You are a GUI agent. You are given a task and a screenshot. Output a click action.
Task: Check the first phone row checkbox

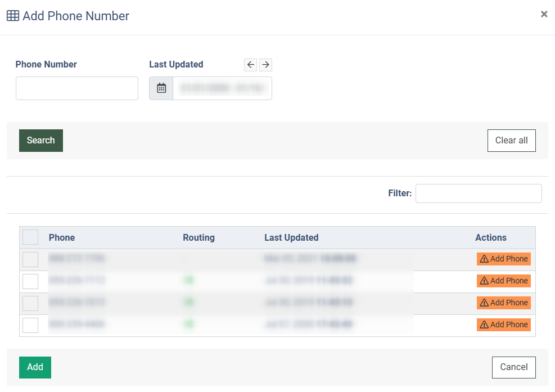pos(30,259)
